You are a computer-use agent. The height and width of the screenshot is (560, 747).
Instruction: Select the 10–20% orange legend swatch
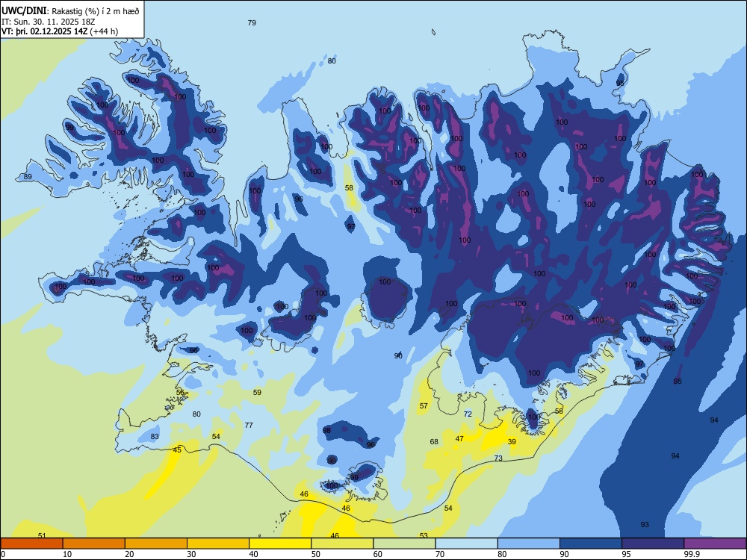(x=94, y=544)
